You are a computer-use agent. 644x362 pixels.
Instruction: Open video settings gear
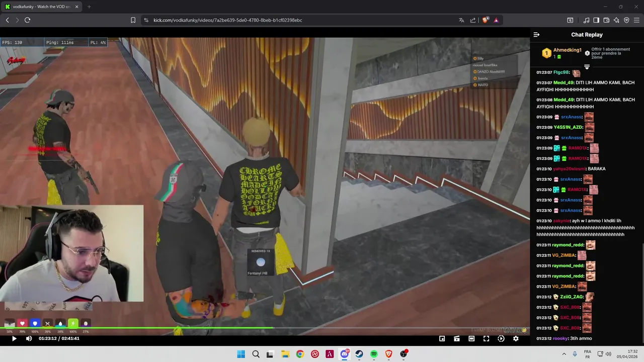pyautogui.click(x=516, y=338)
